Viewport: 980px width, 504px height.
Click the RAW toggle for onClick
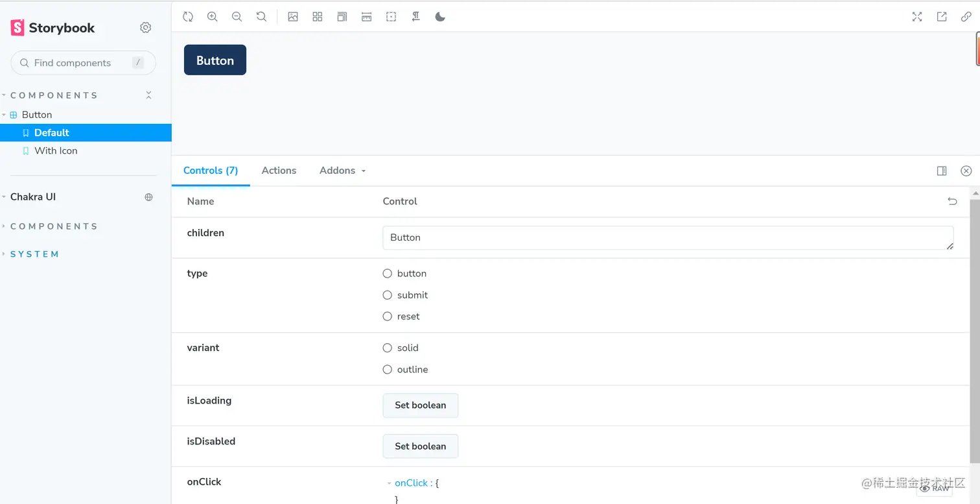(x=935, y=488)
